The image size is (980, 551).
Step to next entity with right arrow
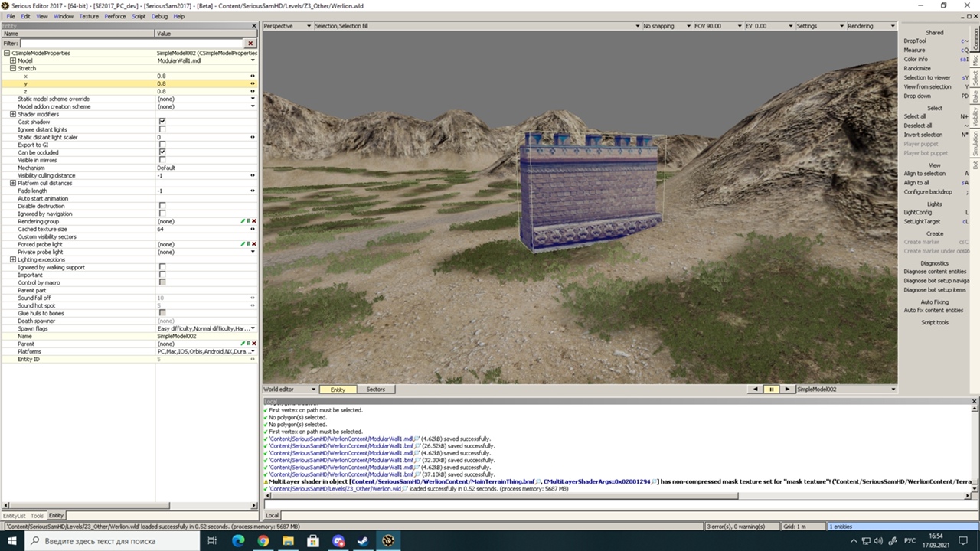coord(787,390)
